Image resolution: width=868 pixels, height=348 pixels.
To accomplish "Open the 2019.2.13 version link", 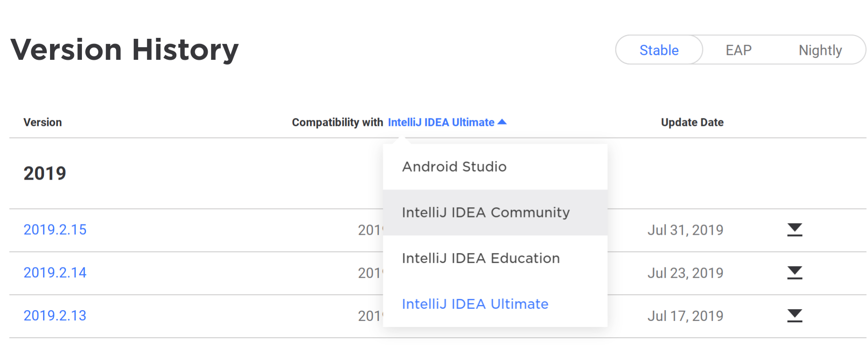I will pos(55,316).
